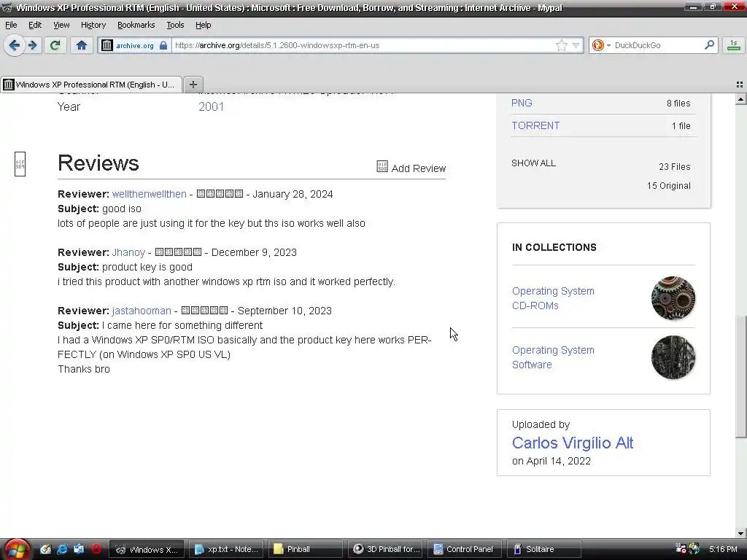Open the TORRENT download option
The width and height of the screenshot is (747, 560).
[x=535, y=125]
